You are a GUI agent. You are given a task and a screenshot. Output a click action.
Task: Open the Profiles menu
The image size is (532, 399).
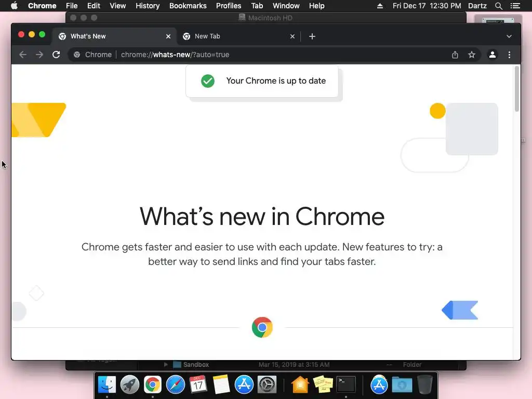coord(229,6)
